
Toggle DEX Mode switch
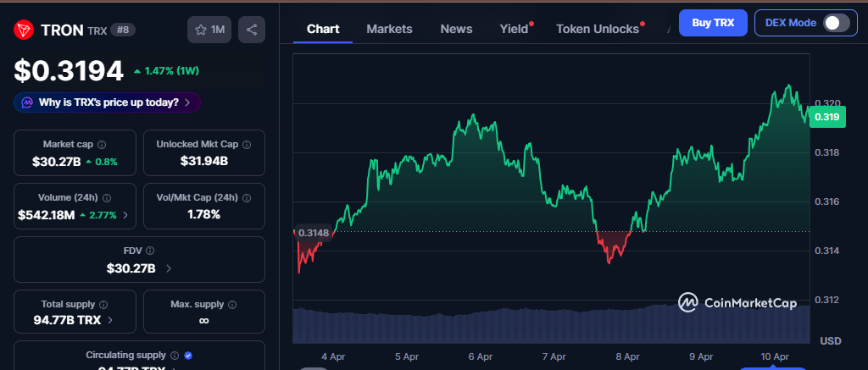point(836,23)
